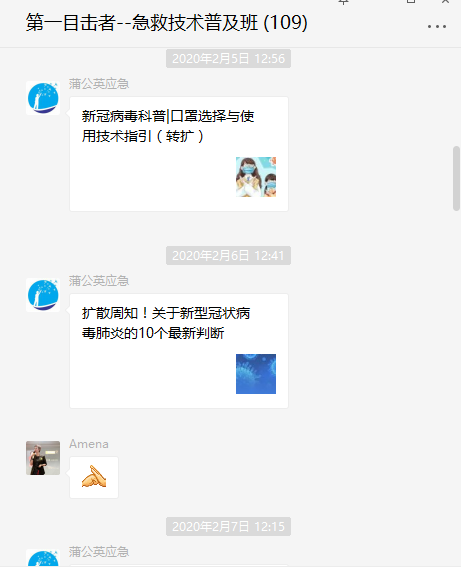Click the 2020年2月6日 12:41 timestamp
461x567 pixels.
[229, 256]
